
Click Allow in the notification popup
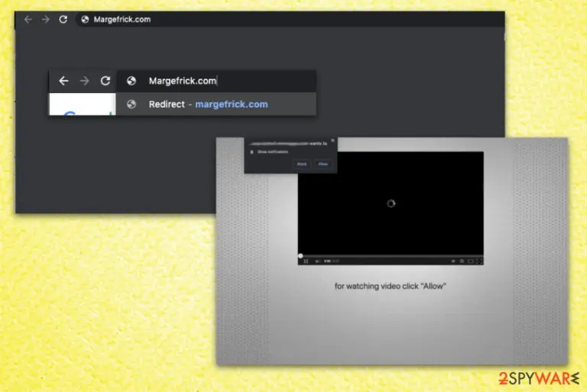point(323,164)
